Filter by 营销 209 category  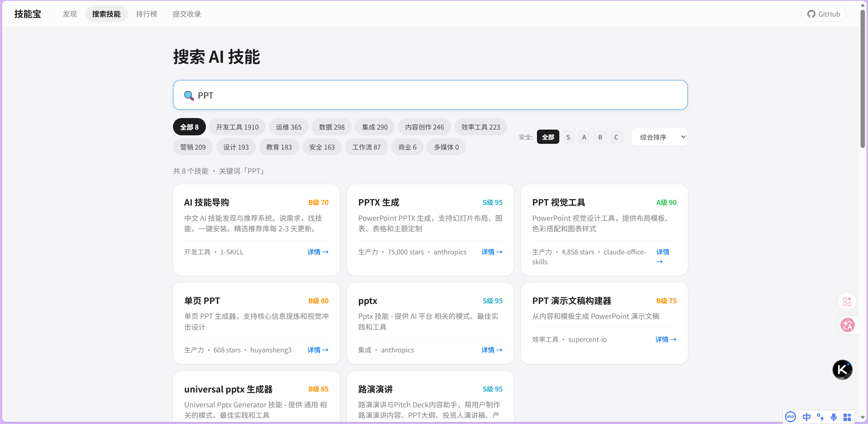193,147
